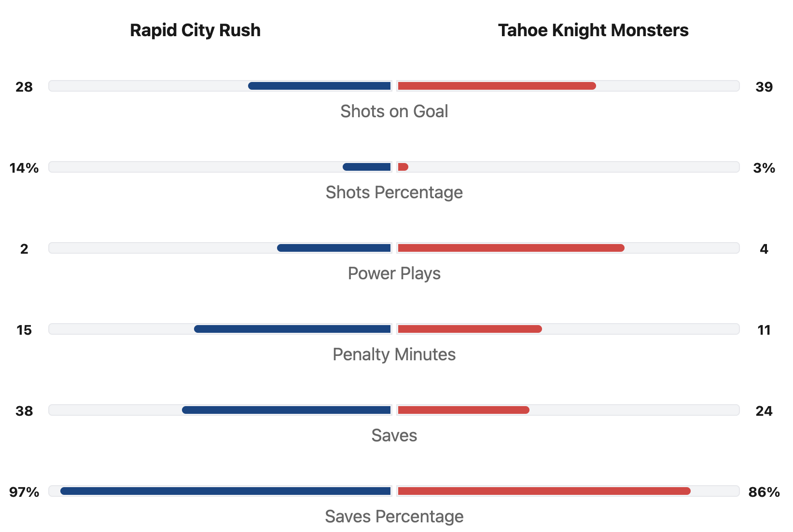Select the red Saves Percentage bar
Screen dimensions: 793x532
(544, 491)
